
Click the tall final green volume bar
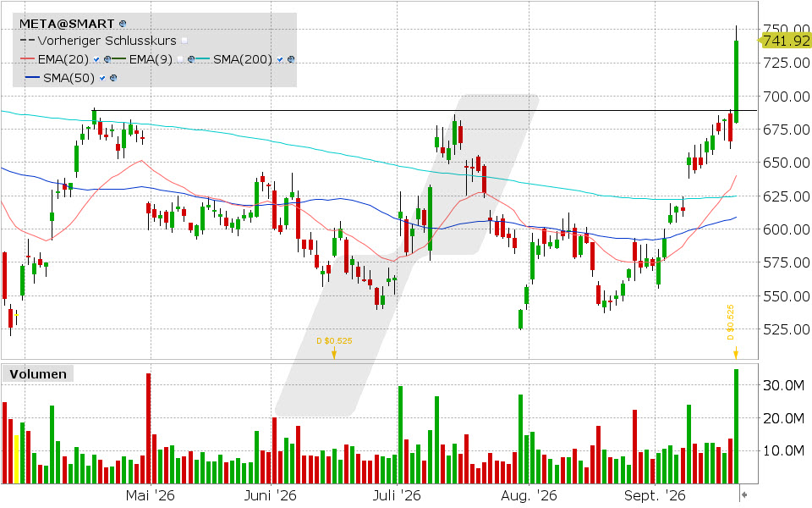point(736,426)
